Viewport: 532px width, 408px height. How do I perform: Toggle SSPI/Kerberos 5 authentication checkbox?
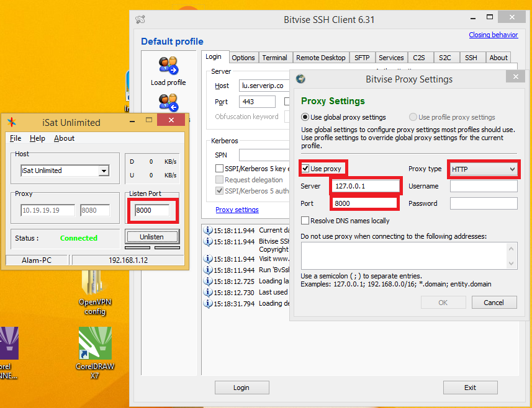(x=220, y=191)
